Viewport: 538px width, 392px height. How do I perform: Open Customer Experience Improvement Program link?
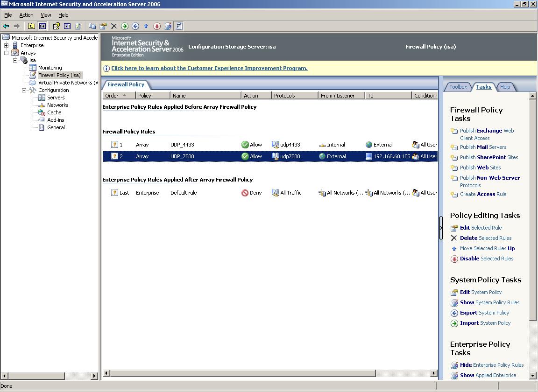[209, 68]
